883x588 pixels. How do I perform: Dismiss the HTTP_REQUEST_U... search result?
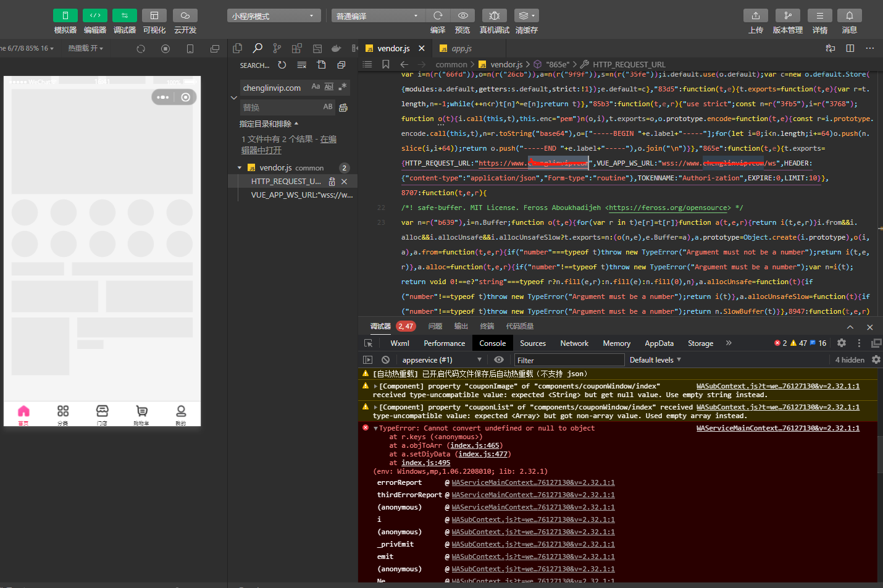tap(345, 182)
